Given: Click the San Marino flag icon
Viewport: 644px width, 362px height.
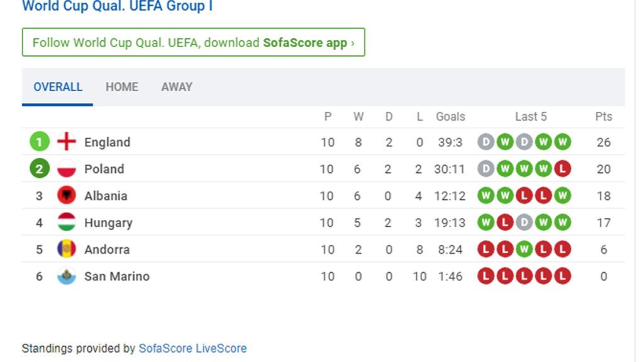Looking at the screenshot, I should point(66,277).
